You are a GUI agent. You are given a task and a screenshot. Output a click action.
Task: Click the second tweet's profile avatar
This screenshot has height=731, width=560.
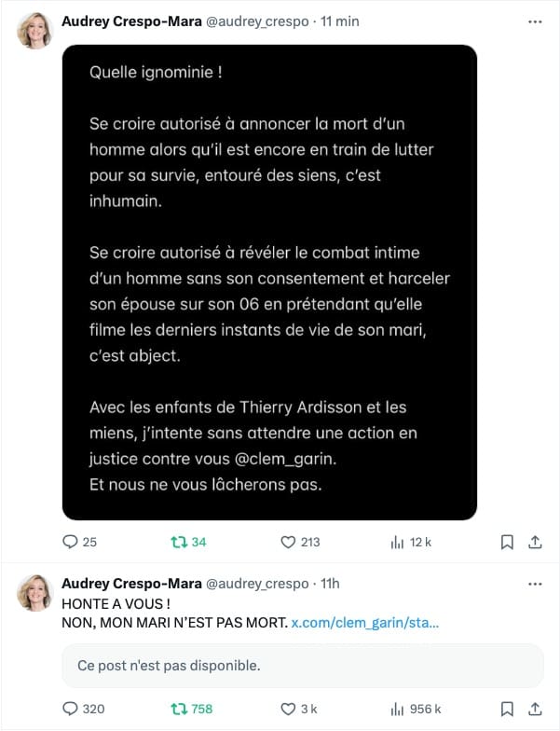click(x=34, y=593)
